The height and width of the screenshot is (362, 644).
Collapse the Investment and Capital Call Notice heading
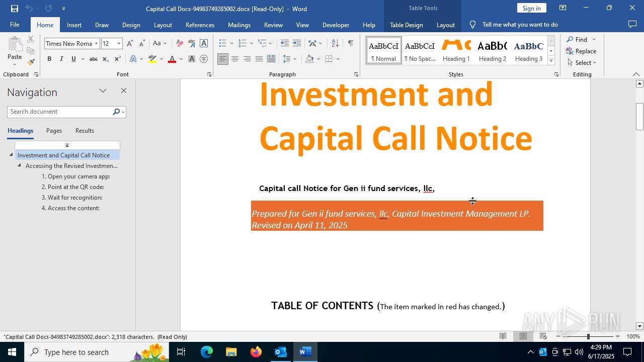pos(11,155)
